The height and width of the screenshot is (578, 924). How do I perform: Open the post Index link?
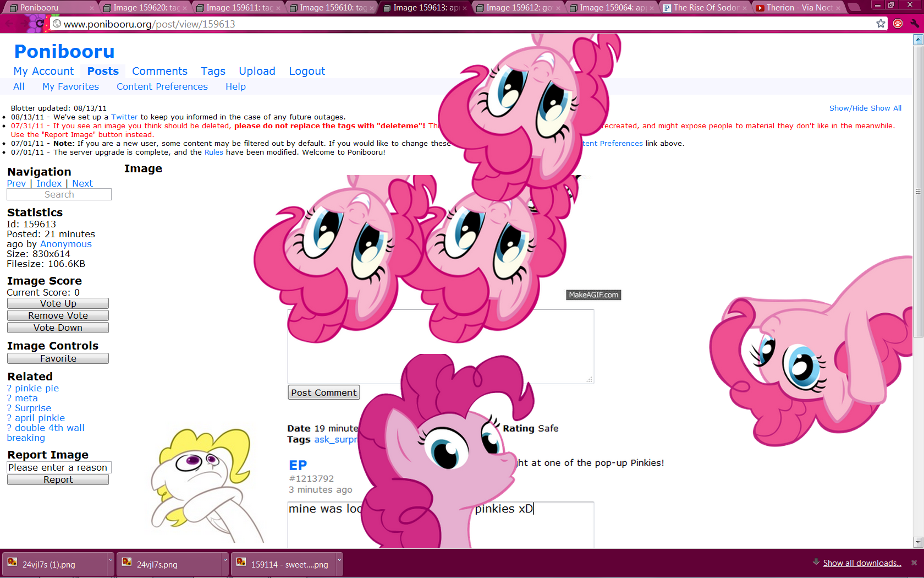click(49, 184)
